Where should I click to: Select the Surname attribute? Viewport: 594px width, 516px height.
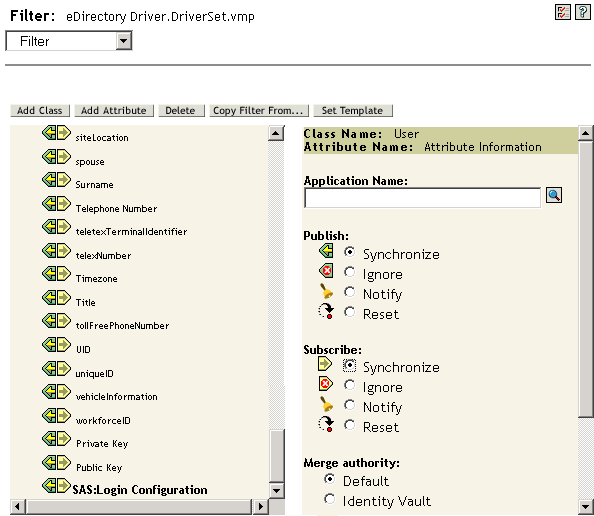[94, 185]
